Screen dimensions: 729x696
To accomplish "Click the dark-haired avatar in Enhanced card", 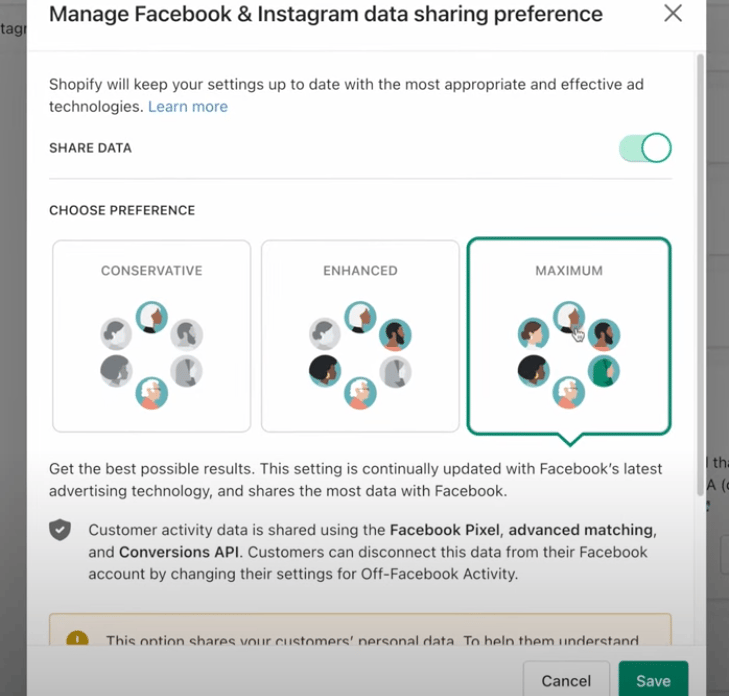I will pyautogui.click(x=324, y=371).
